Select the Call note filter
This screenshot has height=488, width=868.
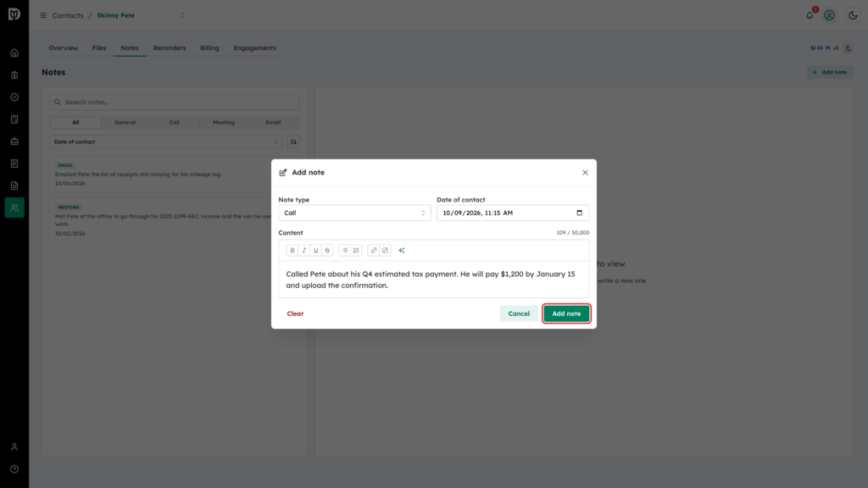pyautogui.click(x=175, y=122)
